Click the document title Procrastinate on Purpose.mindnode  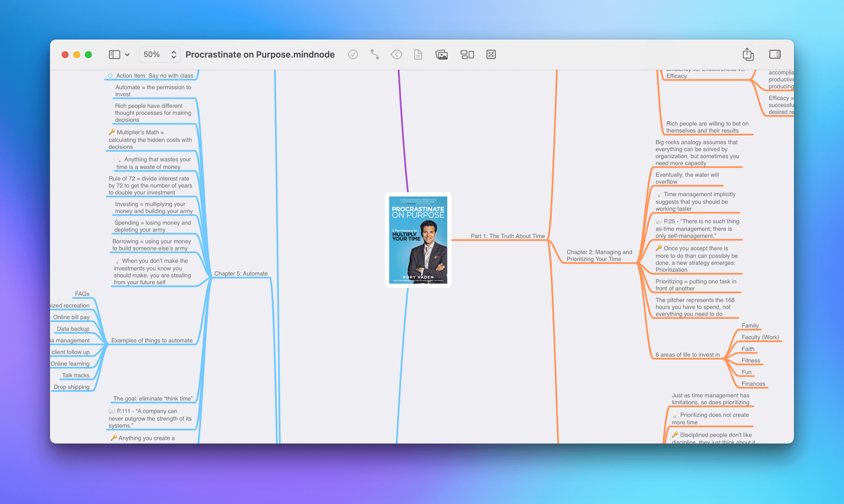(x=260, y=55)
